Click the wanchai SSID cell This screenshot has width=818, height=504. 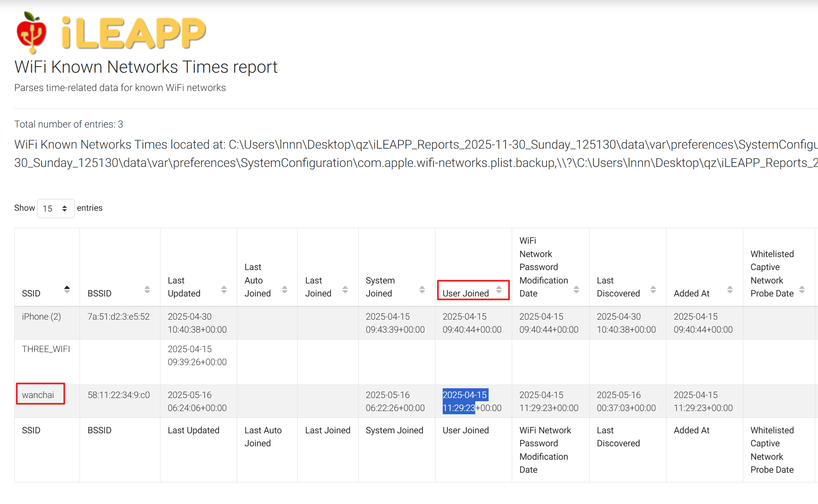[38, 395]
